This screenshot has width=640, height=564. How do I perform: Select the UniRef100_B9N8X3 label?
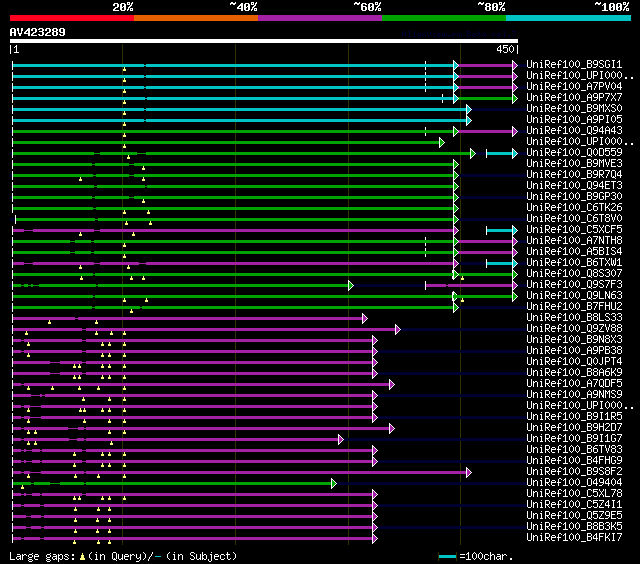574,340
